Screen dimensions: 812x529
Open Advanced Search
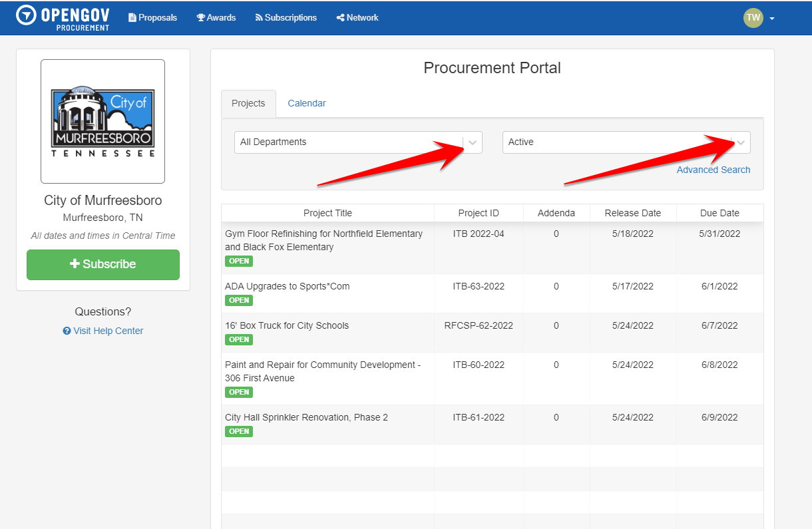click(713, 170)
